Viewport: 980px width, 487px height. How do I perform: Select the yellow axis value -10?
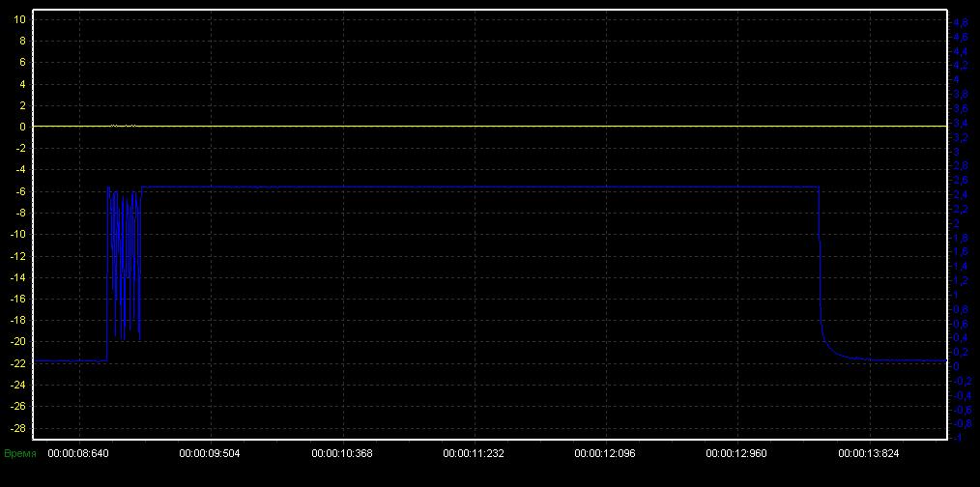point(19,235)
